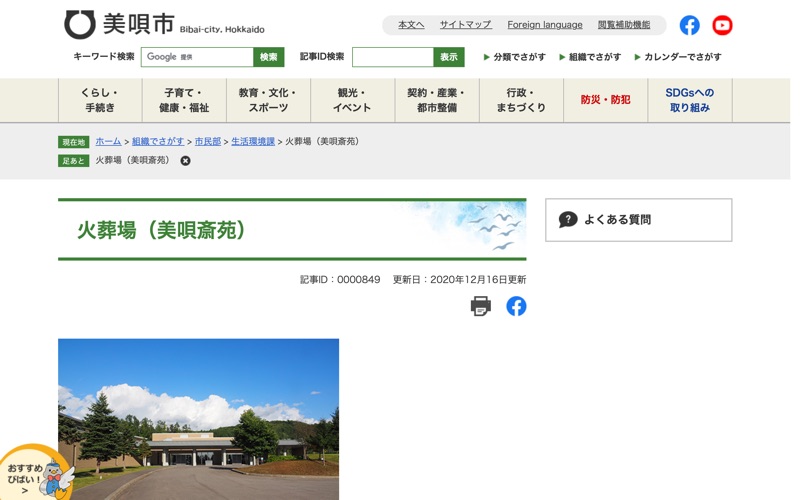Viewport: 800px width, 500px height.
Task: Open 閲覧補助機能 link
Action: coord(624,24)
